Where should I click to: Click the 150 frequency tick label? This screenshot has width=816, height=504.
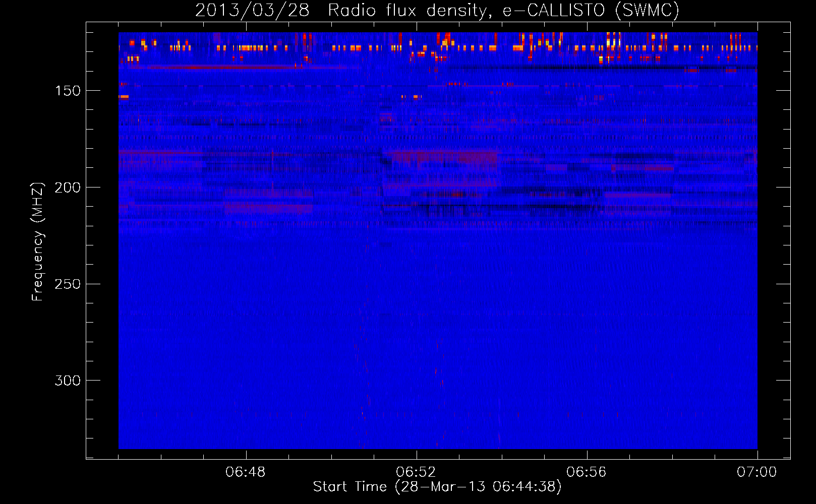[68, 91]
